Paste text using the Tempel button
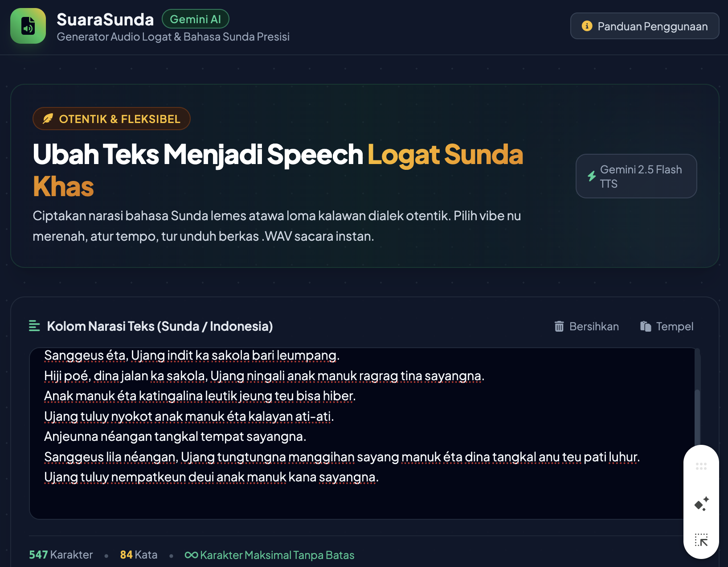 tap(667, 326)
